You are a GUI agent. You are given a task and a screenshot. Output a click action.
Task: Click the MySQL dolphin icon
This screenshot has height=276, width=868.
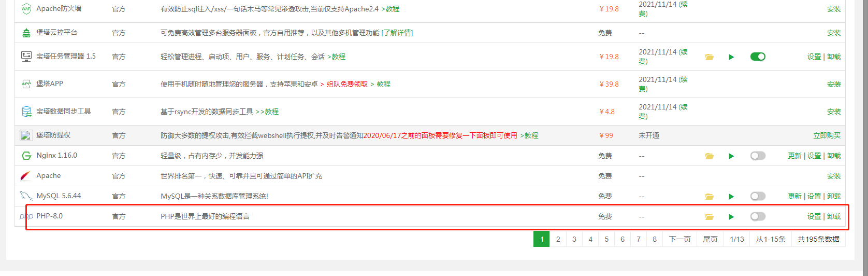26,196
